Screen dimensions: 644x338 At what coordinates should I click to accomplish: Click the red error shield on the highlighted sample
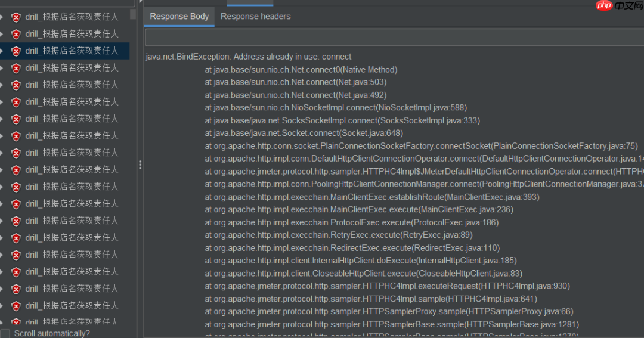coord(16,51)
